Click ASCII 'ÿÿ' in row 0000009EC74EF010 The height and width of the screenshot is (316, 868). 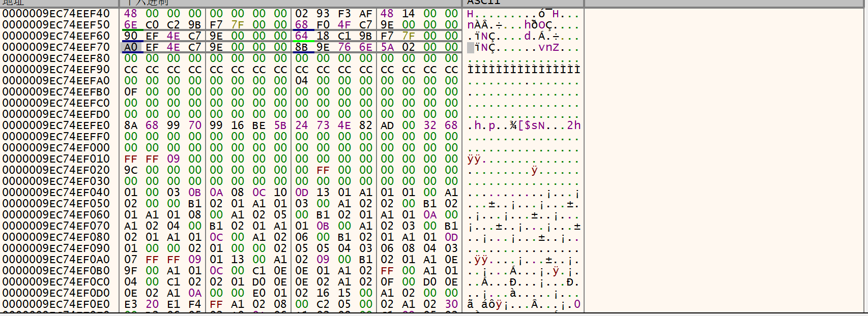click(474, 159)
